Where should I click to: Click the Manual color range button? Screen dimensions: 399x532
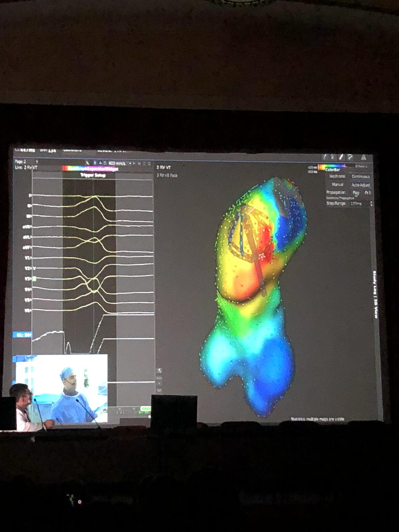pos(337,185)
